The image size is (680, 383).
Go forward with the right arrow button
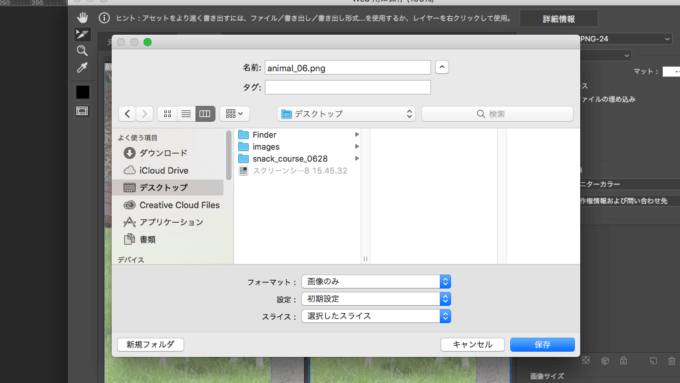click(x=144, y=114)
